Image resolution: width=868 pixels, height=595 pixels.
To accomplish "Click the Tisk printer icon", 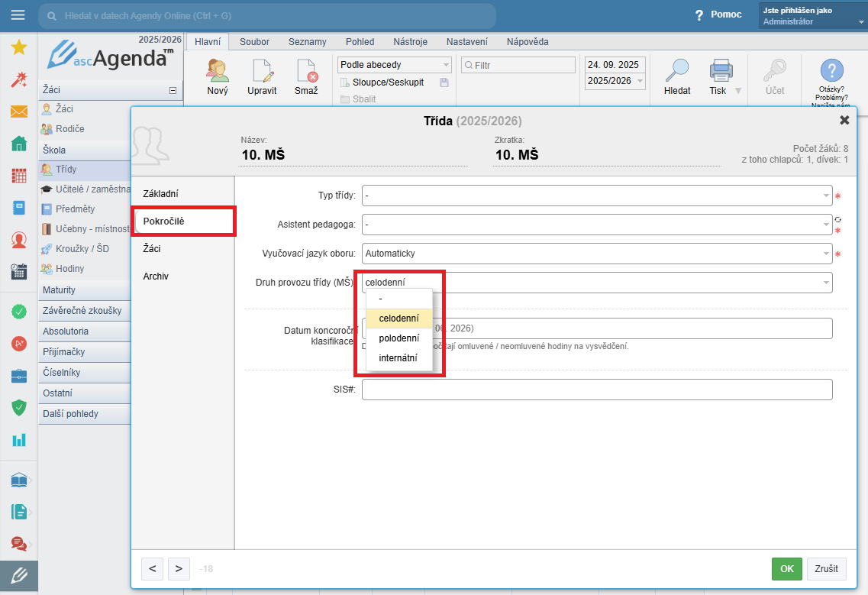I will click(720, 71).
